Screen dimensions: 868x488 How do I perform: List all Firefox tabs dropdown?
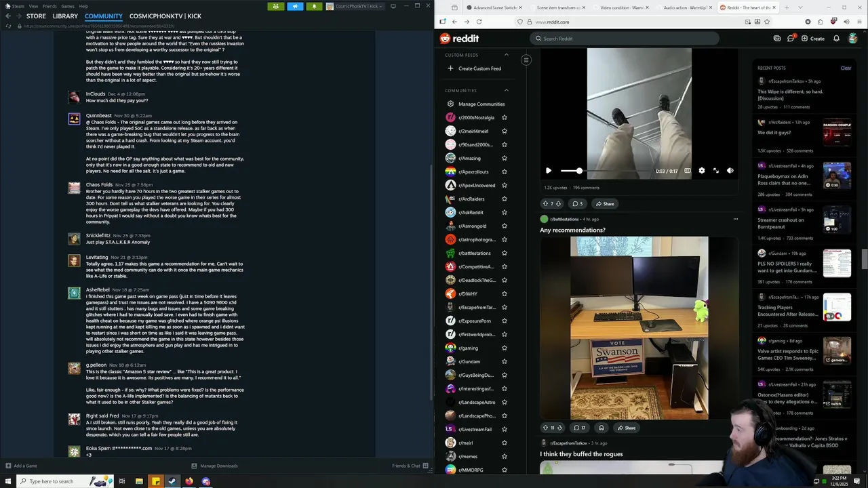point(800,7)
